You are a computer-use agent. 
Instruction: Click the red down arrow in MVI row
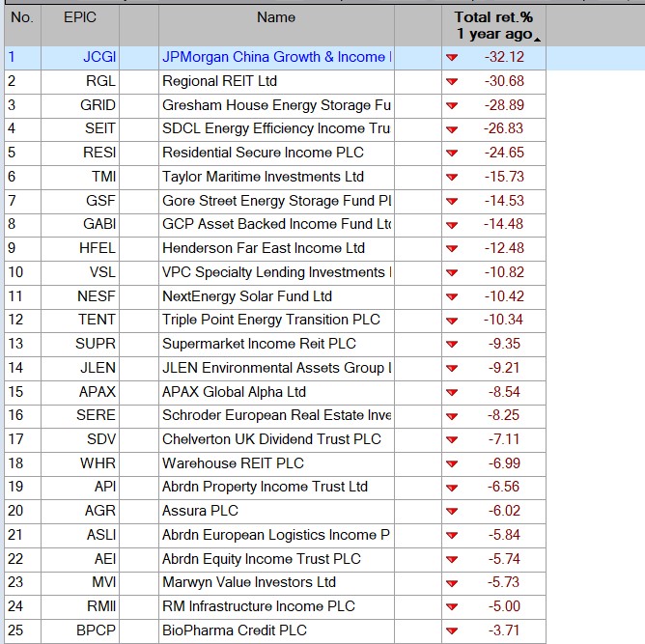coord(452,583)
